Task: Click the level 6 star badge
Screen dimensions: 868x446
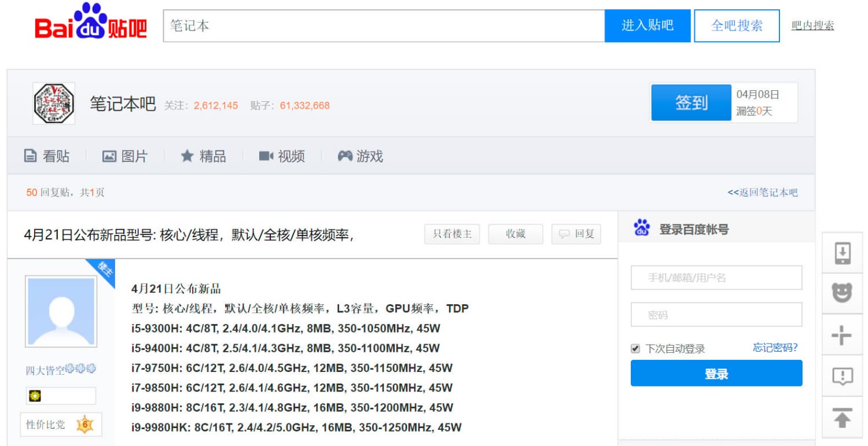Action: 84,425
